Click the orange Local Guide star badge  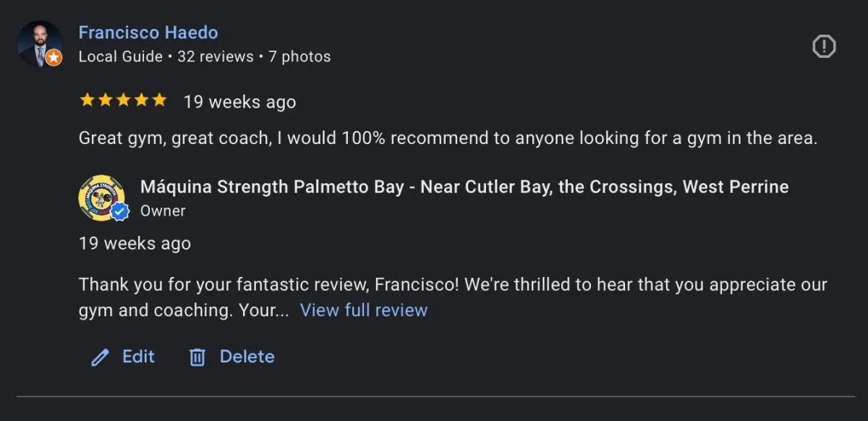[54, 58]
